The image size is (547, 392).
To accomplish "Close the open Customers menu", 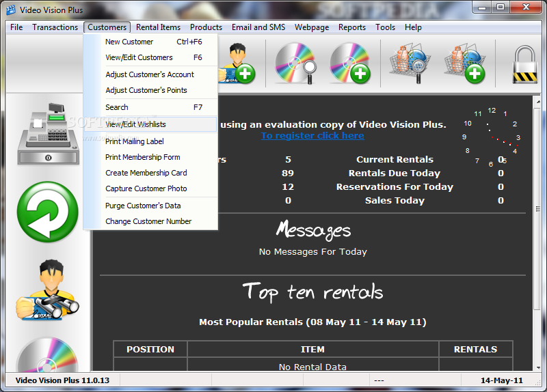I will [107, 27].
